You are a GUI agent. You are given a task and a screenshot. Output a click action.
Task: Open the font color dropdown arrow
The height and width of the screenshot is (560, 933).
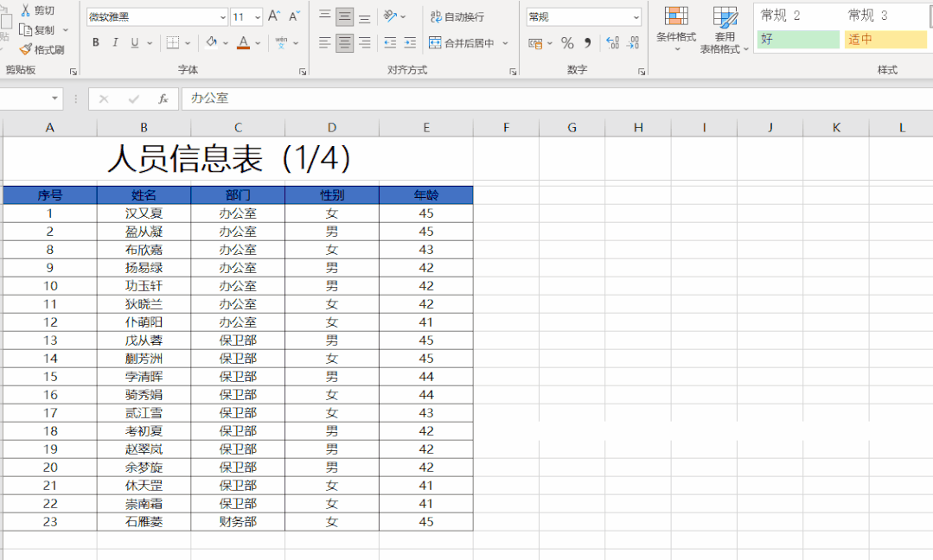click(x=258, y=43)
